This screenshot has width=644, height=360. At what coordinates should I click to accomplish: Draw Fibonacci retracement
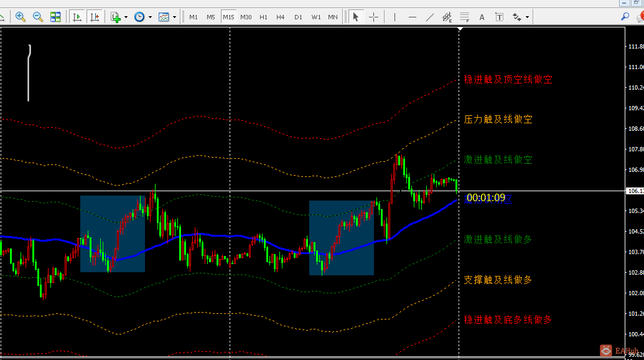(x=465, y=17)
